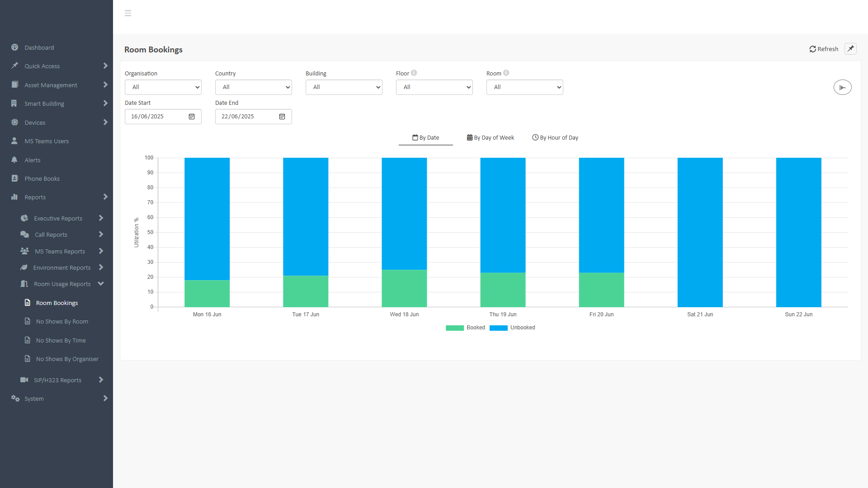
Task: Open the Organisation dropdown
Action: [x=163, y=87]
